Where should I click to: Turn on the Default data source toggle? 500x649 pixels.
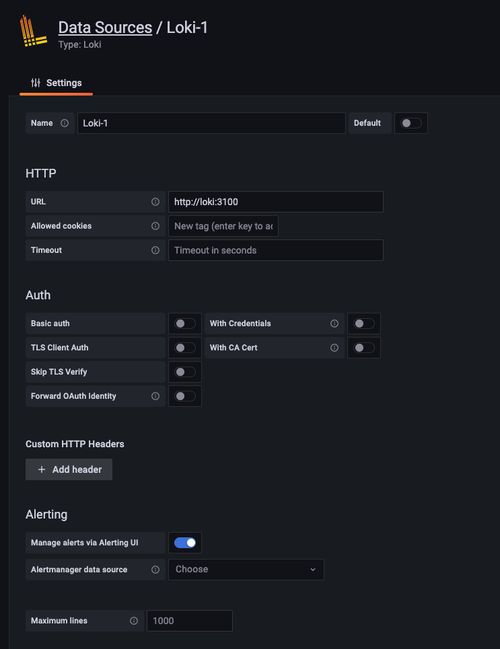coord(411,123)
